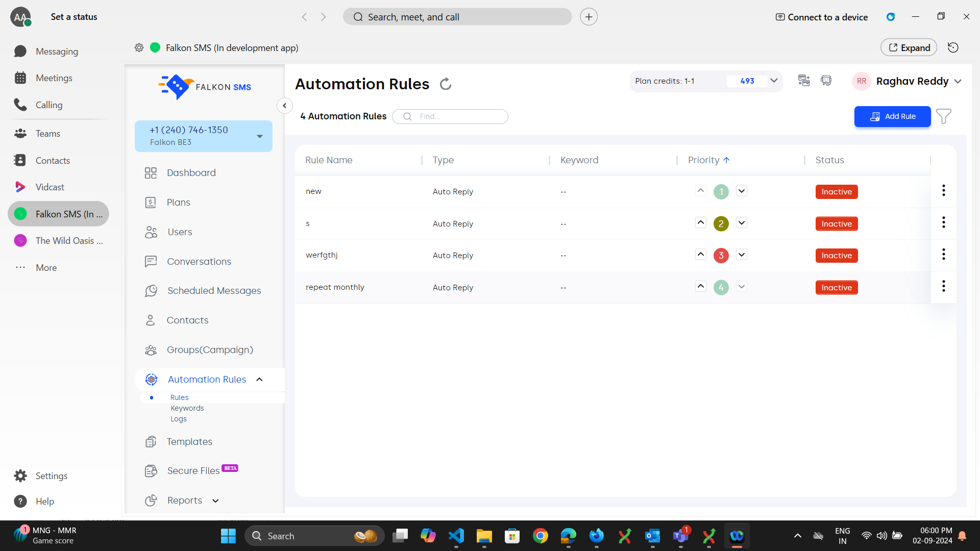This screenshot has width=980, height=551.
Task: Click the Falkon SMS logo
Action: point(204,87)
